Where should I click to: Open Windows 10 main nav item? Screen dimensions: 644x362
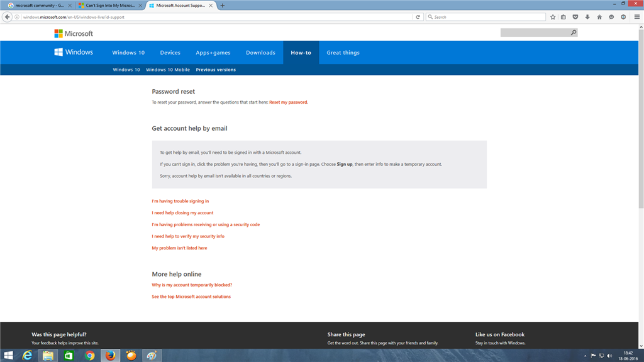(x=128, y=53)
